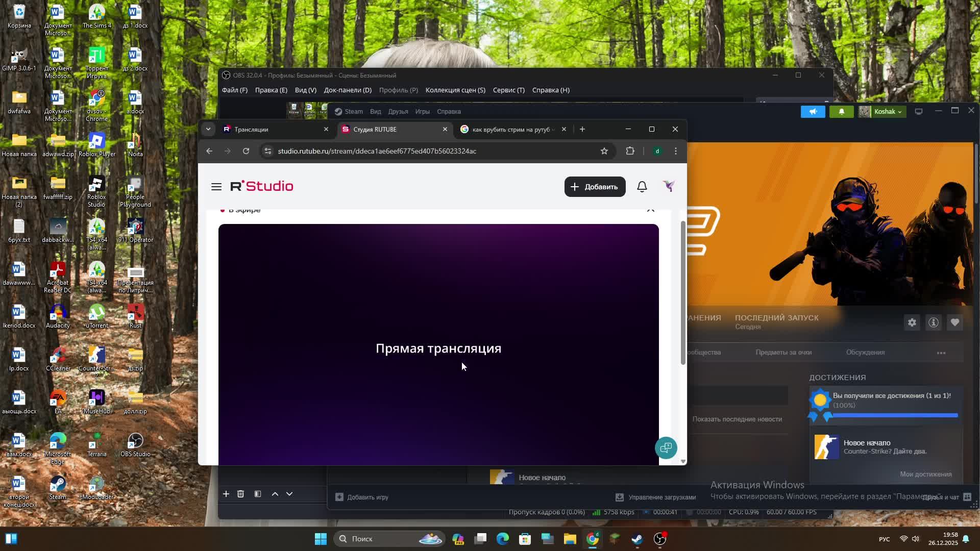980x551 pixels.
Task: Open the support chat bubble icon
Action: (x=666, y=448)
